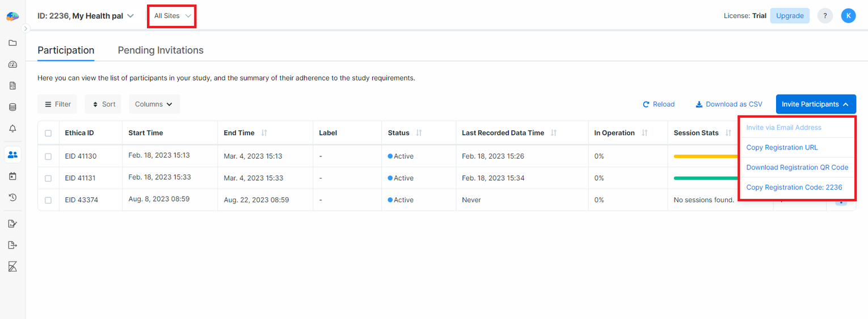Click end time 'Mar. 4, 2023 15:33'

coord(253,178)
